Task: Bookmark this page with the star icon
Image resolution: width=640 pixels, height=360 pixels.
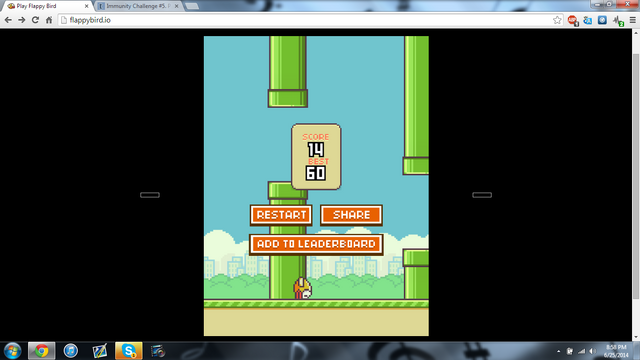Action: click(x=557, y=20)
